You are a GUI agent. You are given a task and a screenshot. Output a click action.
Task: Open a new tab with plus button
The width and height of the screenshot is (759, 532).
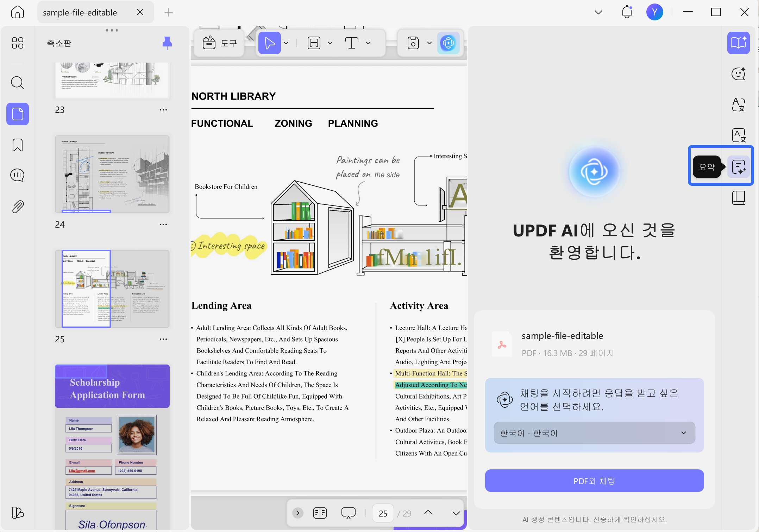[x=168, y=12]
